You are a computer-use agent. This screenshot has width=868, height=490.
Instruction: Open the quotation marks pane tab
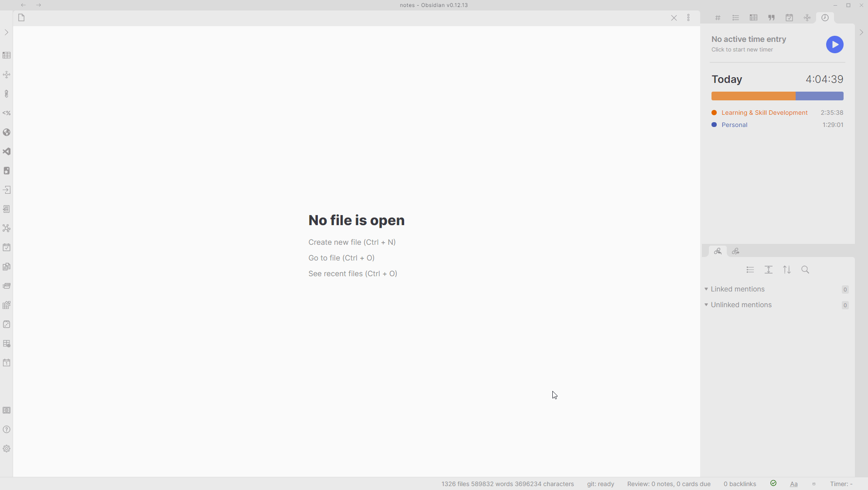771,18
